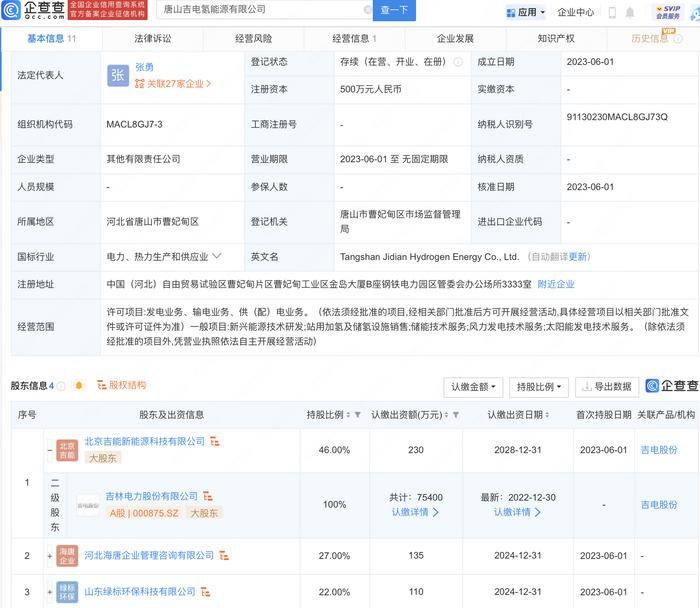
Task: Select organization code MACL8GJ7-3
Action: (x=134, y=125)
